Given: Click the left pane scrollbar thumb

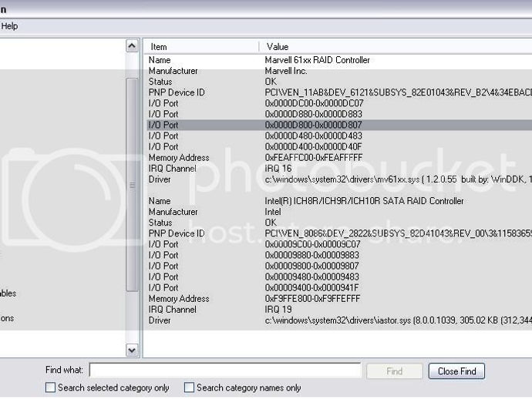Looking at the screenshot, I should coord(132,185).
